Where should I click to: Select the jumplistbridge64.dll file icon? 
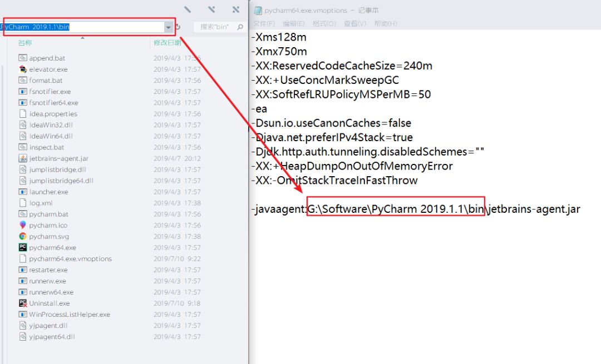[23, 181]
